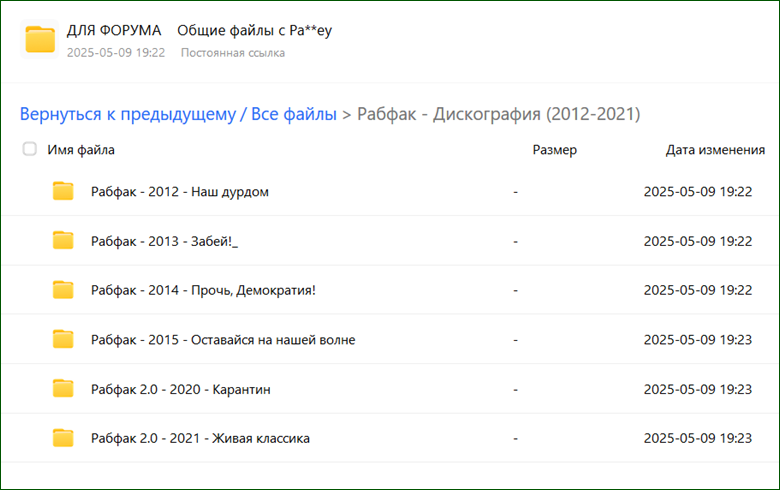
Task: Click modification date of Карантин row
Action: (x=698, y=389)
